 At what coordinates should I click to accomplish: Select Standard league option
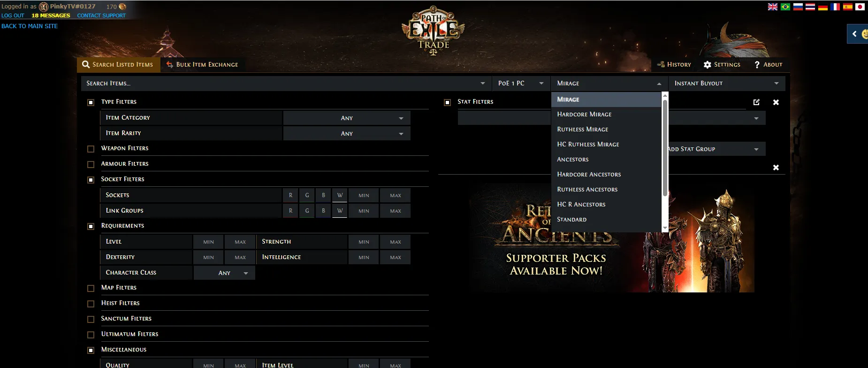point(606,219)
